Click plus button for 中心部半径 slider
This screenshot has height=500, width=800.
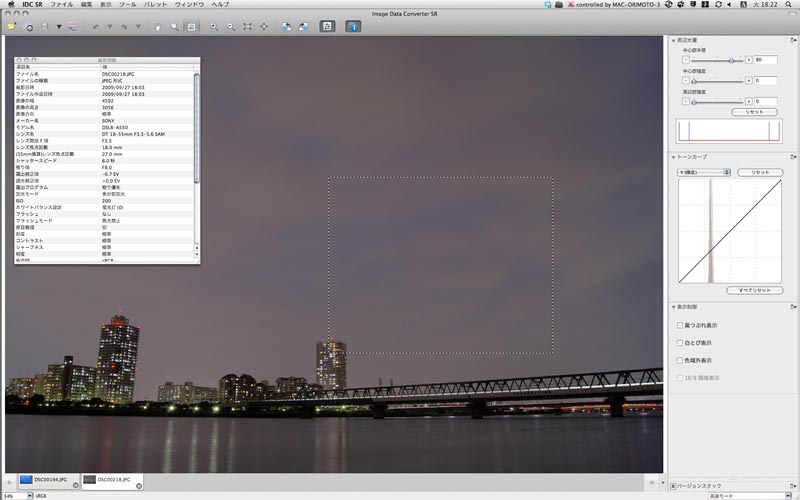[748, 60]
